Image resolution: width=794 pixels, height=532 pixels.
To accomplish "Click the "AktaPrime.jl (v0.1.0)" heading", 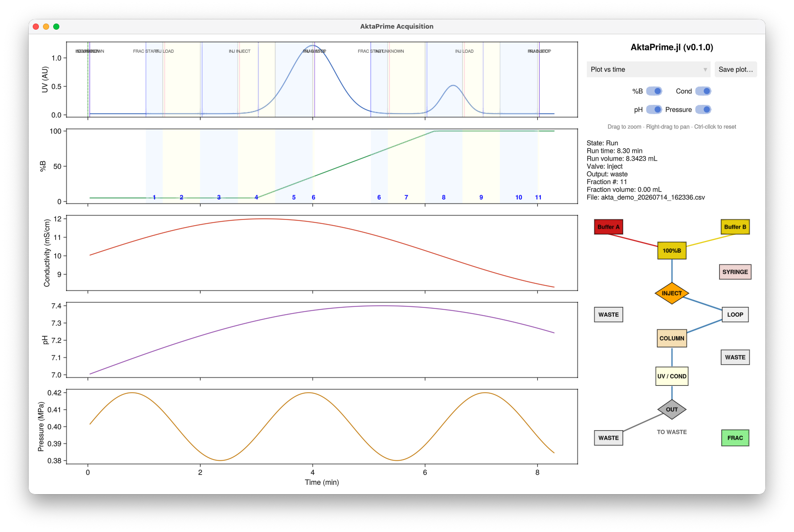I will (672, 47).
